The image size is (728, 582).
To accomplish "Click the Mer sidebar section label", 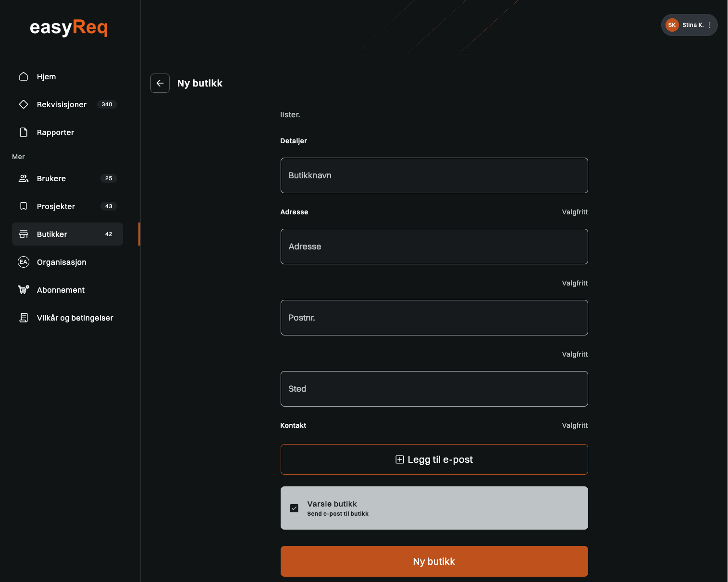I will tap(18, 157).
